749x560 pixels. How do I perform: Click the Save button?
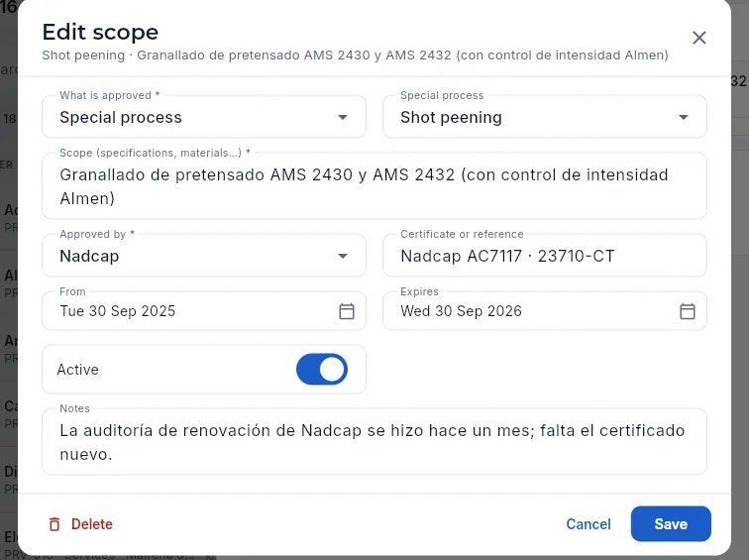[671, 523]
